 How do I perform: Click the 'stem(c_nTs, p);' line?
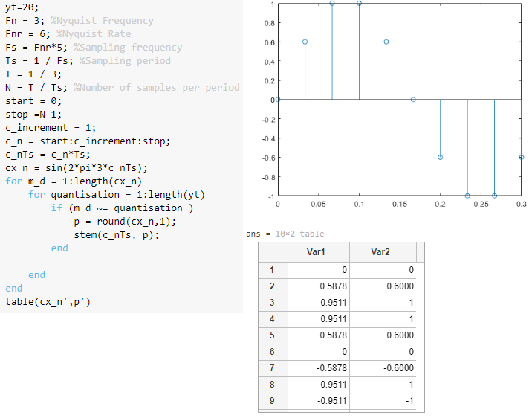click(x=117, y=235)
